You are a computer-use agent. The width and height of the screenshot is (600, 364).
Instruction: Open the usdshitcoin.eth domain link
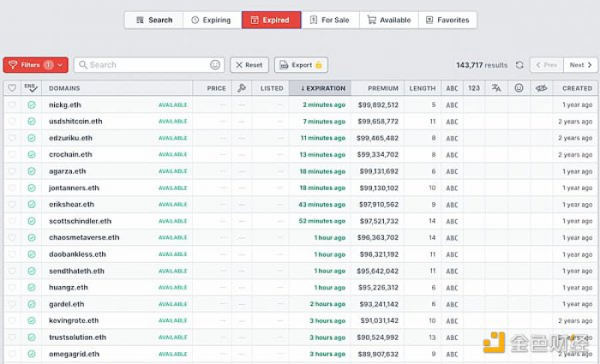pos(75,122)
